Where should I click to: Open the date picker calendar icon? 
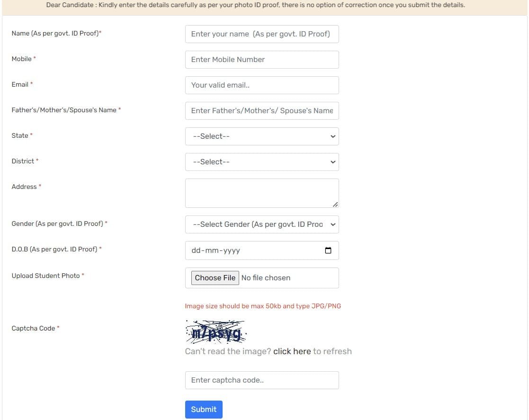pyautogui.click(x=328, y=250)
